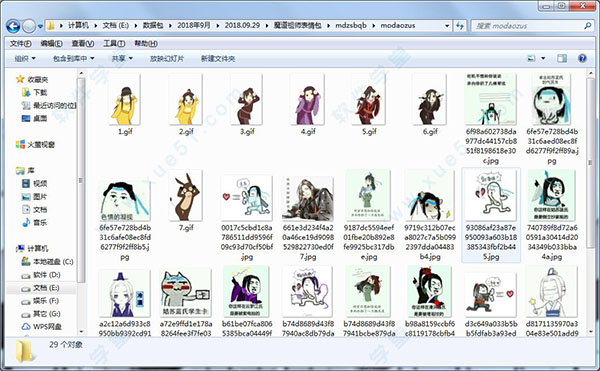Image resolution: width=600 pixels, height=371 pixels.
Task: Select the 1.gif thumbnail
Action: click(125, 100)
